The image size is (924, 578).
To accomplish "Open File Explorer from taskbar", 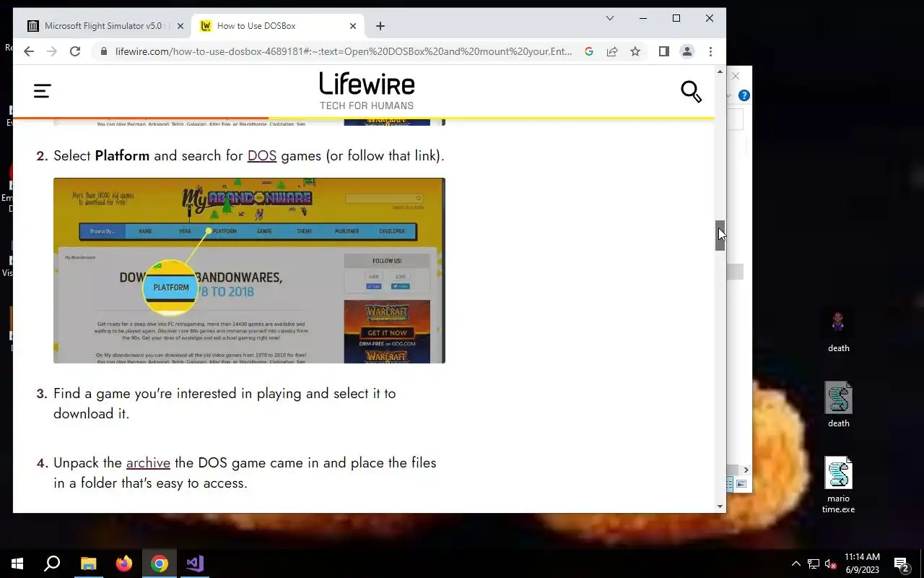I will click(x=88, y=564).
